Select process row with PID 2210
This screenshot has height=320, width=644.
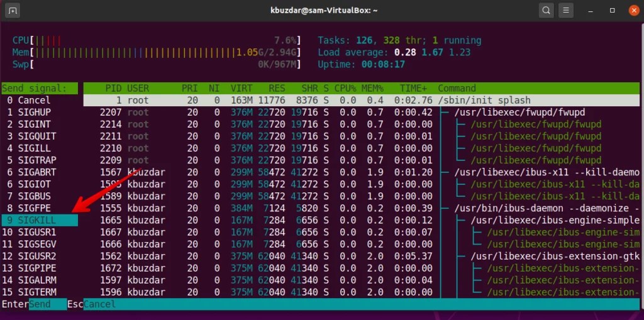point(362,148)
